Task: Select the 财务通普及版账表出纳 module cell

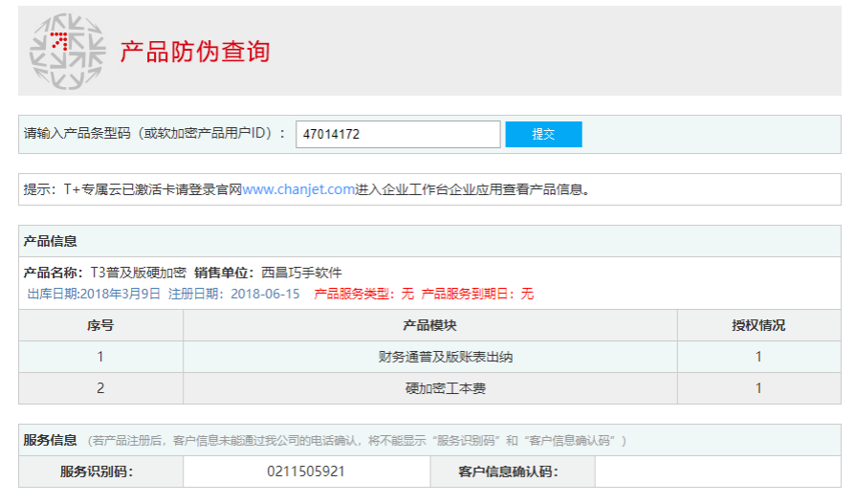Action: tap(430, 358)
